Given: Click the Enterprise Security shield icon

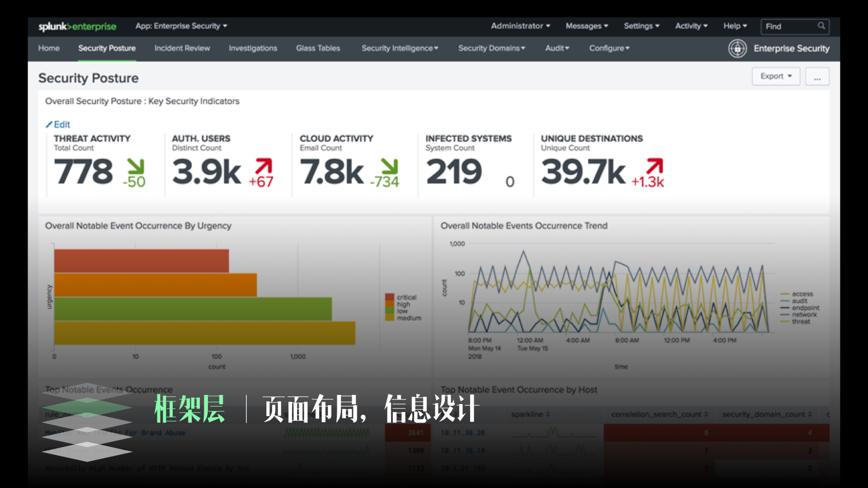Looking at the screenshot, I should click(737, 48).
